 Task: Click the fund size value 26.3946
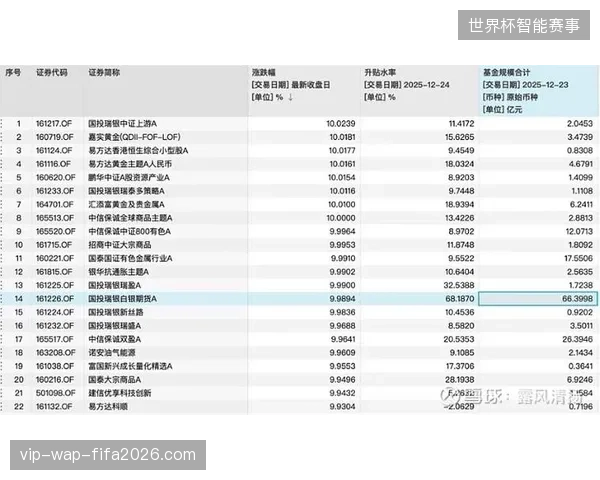pos(578,339)
